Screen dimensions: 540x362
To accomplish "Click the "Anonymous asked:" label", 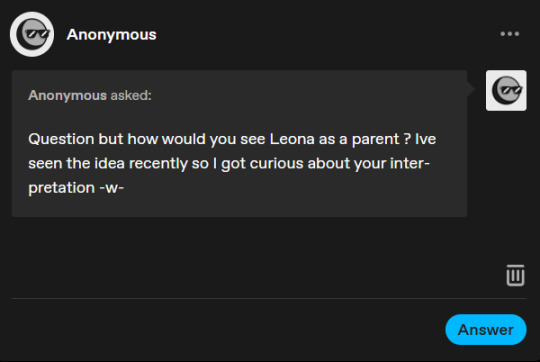I will point(90,95).
